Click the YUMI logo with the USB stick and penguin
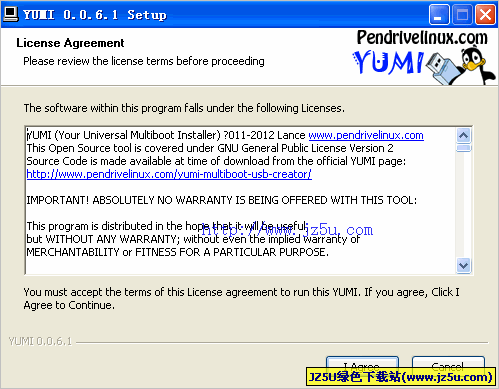The width and height of the screenshot is (499, 389). (x=424, y=66)
